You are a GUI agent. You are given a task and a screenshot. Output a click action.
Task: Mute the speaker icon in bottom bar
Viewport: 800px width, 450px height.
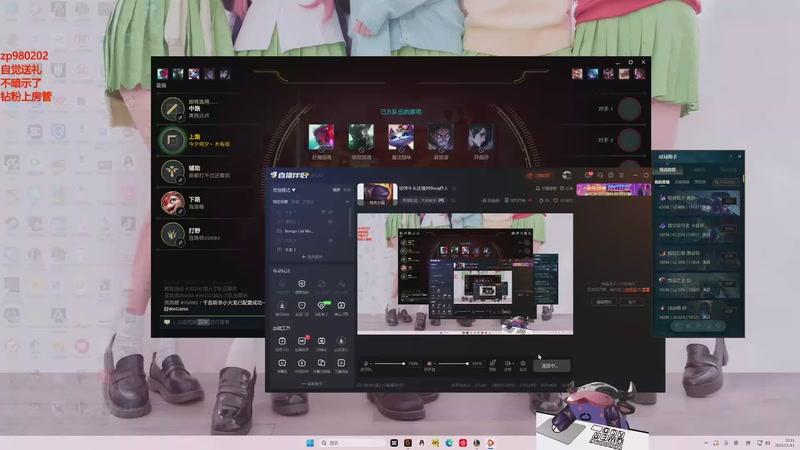pos(429,363)
